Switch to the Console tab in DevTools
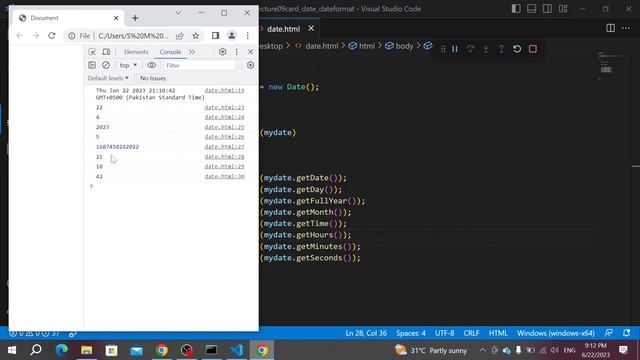640x360 pixels. click(x=170, y=52)
